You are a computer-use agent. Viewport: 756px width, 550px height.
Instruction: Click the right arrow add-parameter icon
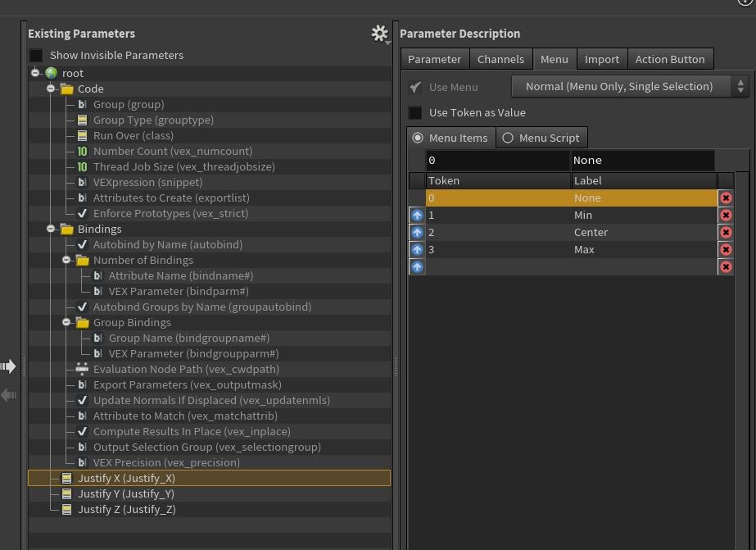[9, 366]
